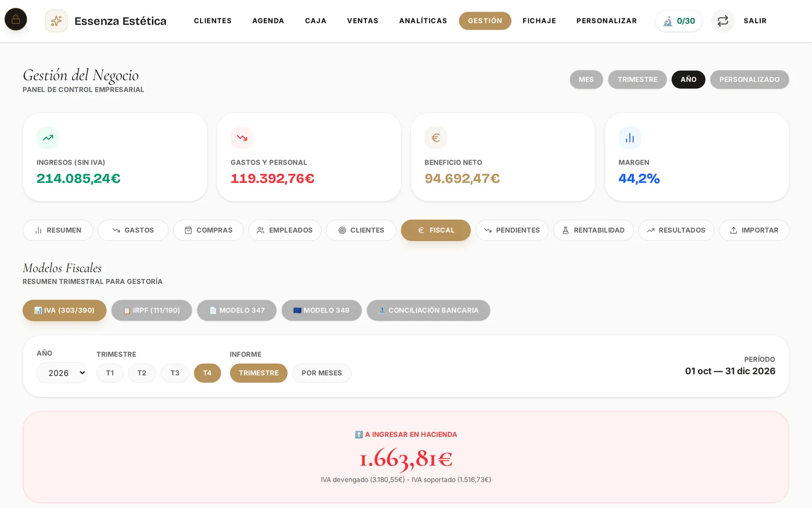
Task: Click the padlock icon in top-left corner
Action: [16, 19]
